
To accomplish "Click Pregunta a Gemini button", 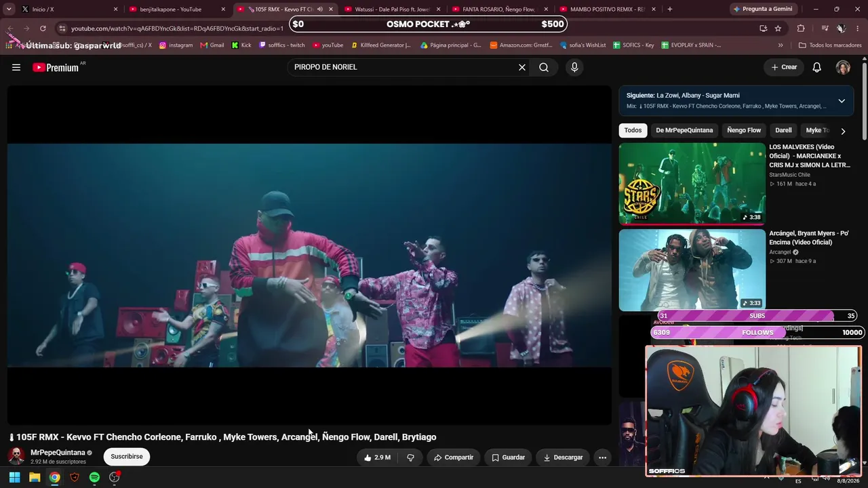I will (762, 9).
